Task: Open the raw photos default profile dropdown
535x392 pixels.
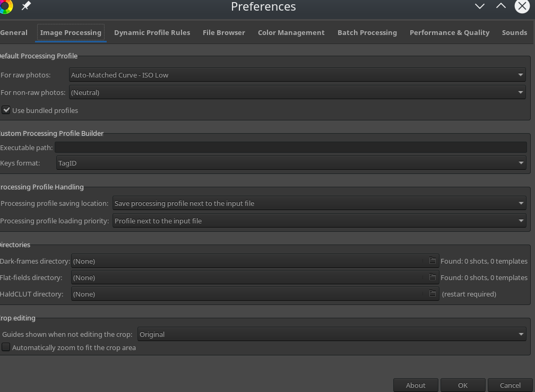Action: pos(297,75)
